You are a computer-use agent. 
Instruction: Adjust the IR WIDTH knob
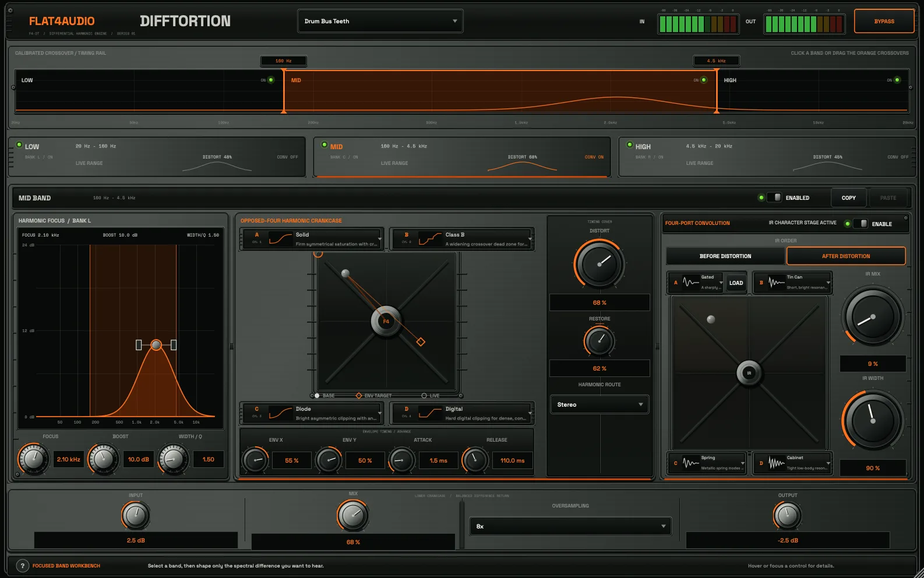pos(872,420)
